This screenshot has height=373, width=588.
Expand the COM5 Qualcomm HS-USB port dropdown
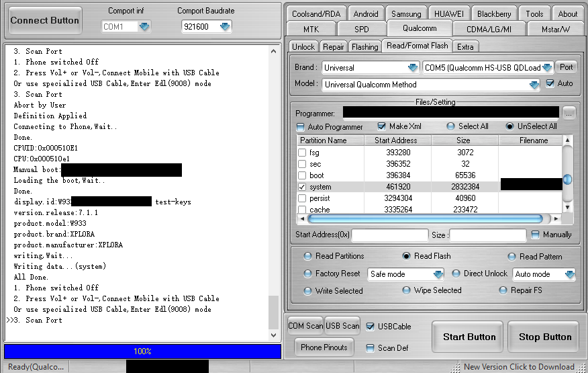tap(547, 68)
